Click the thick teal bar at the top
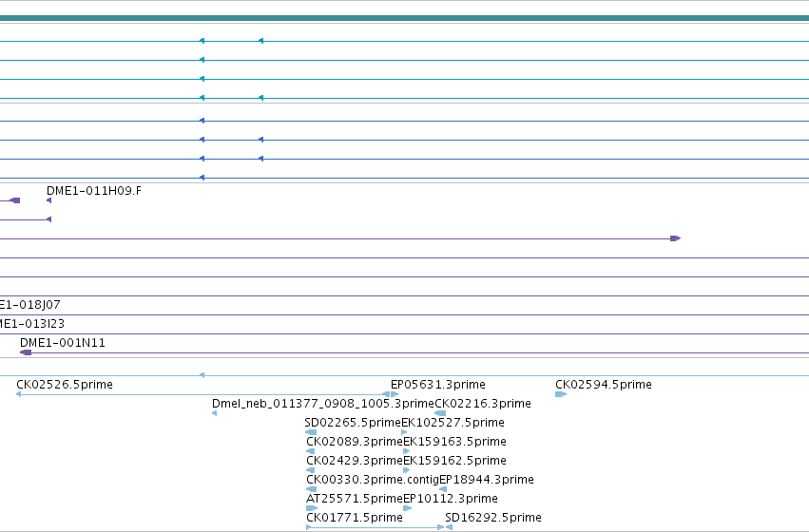Image resolution: width=809 pixels, height=532 pixels. [x=405, y=18]
